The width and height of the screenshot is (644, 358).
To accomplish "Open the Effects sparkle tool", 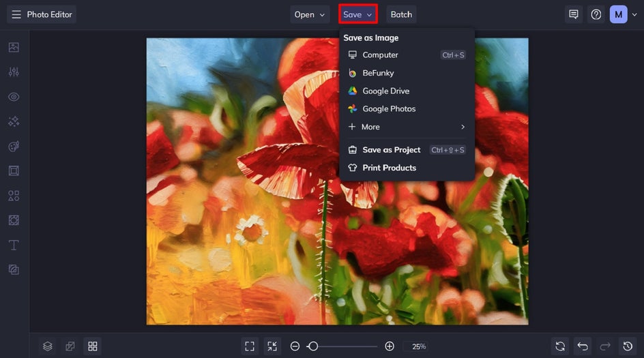I will 14,121.
